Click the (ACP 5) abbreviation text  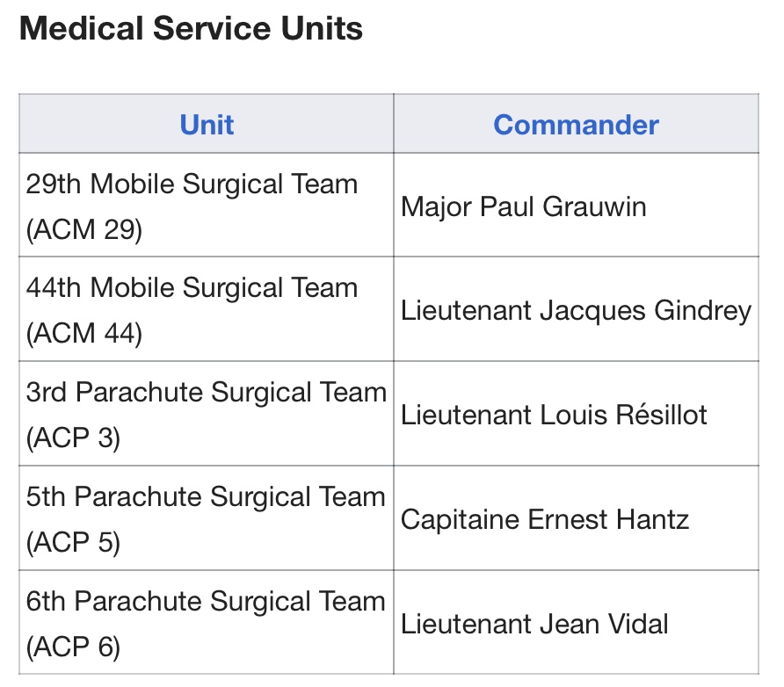pos(73,543)
